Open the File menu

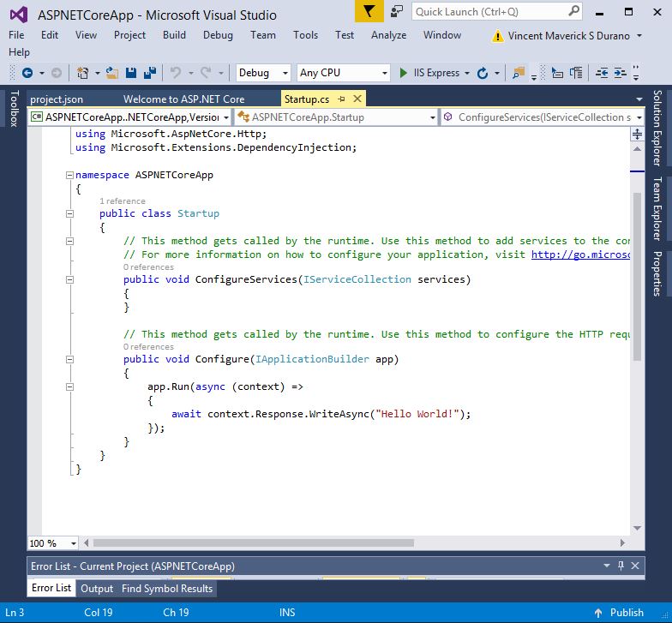point(17,35)
